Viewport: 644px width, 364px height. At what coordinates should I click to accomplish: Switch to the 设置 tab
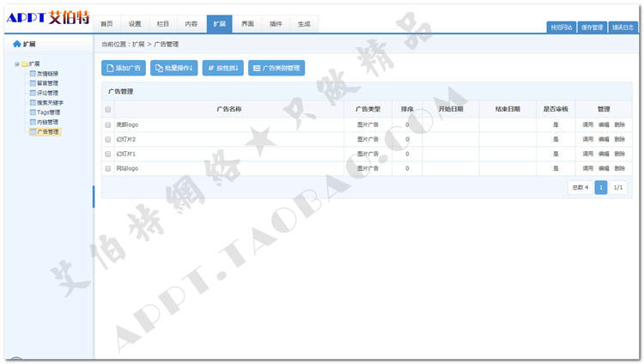point(135,24)
